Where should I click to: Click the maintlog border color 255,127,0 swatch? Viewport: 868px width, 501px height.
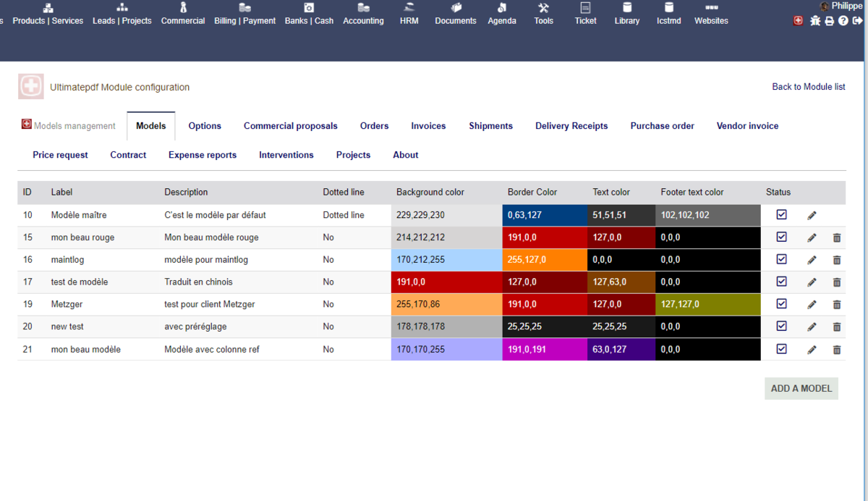(545, 259)
